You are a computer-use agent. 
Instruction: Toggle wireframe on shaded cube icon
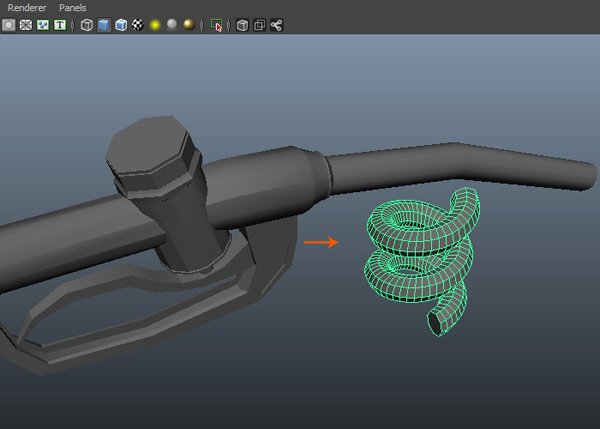pyautogui.click(x=121, y=24)
